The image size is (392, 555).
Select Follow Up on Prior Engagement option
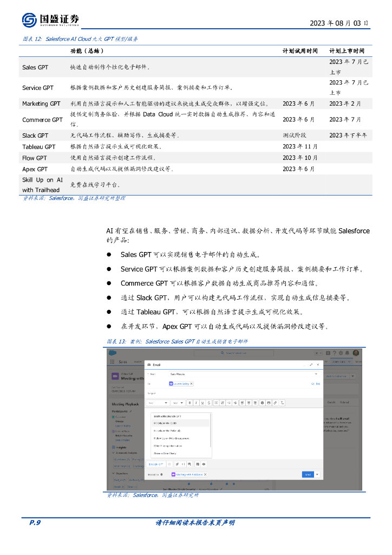coord(172,438)
